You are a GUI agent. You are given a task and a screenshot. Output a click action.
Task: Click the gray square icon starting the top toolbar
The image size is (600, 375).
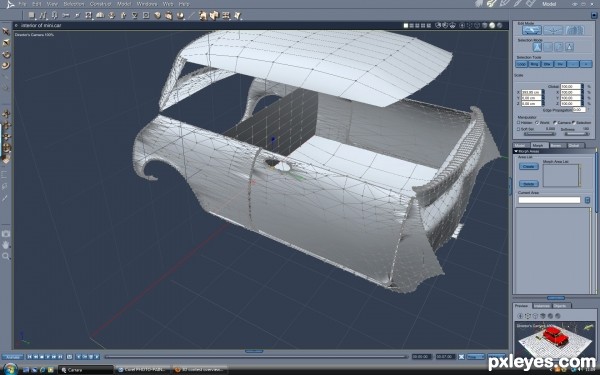31,15
